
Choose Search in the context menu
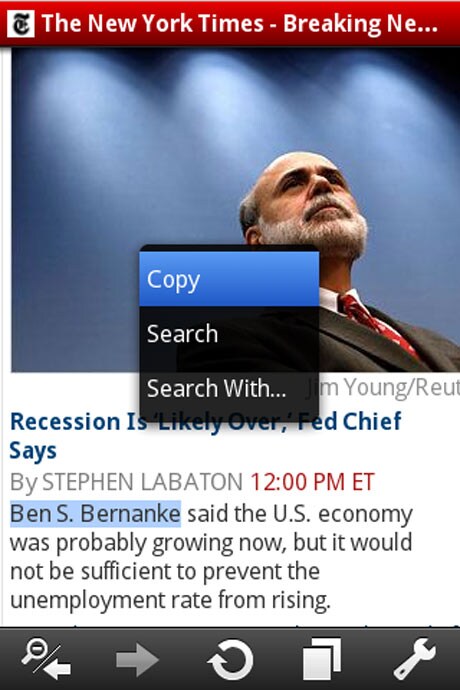click(x=229, y=334)
